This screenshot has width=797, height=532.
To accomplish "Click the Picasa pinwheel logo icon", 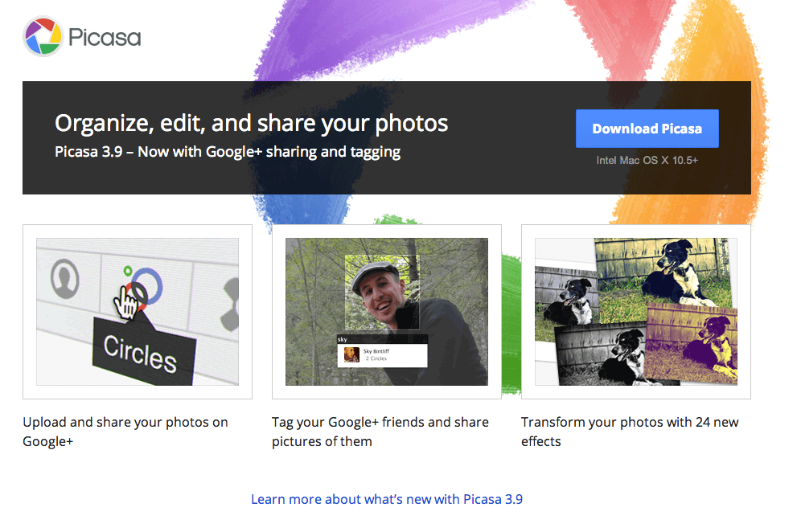I will 43,36.
